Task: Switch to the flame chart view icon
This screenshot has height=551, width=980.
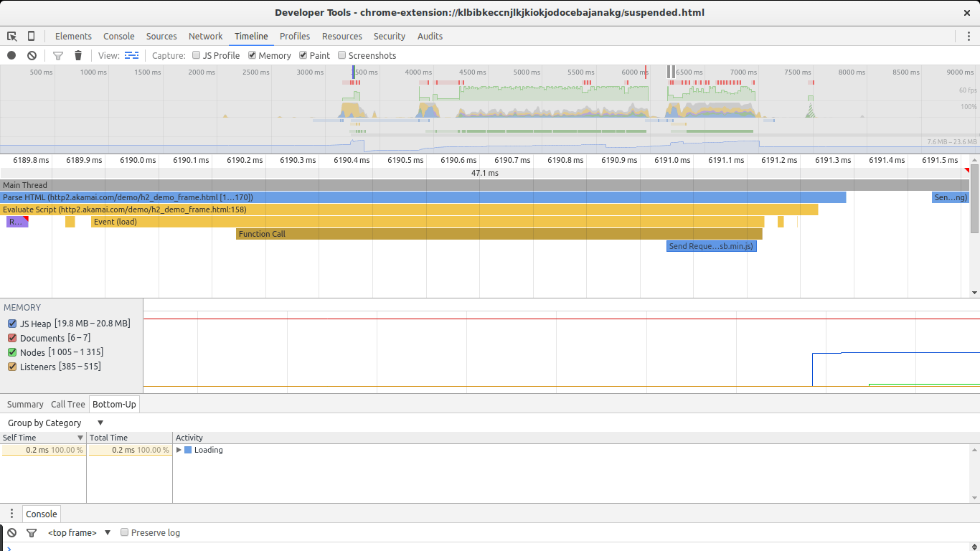Action: [131, 55]
